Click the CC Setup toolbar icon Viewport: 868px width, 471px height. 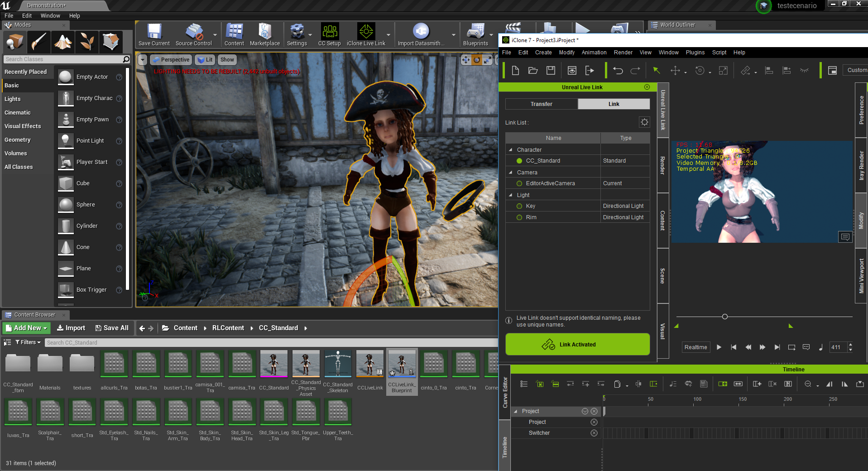[x=330, y=34]
